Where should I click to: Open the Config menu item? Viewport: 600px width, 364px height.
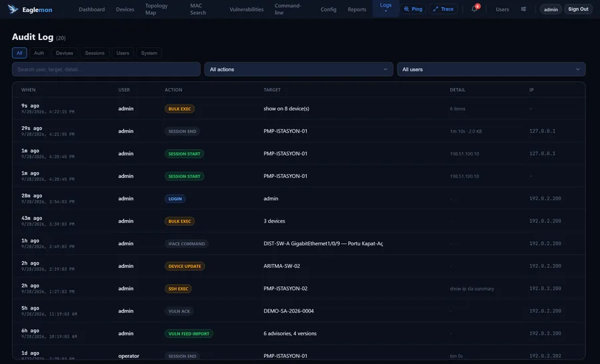point(328,9)
